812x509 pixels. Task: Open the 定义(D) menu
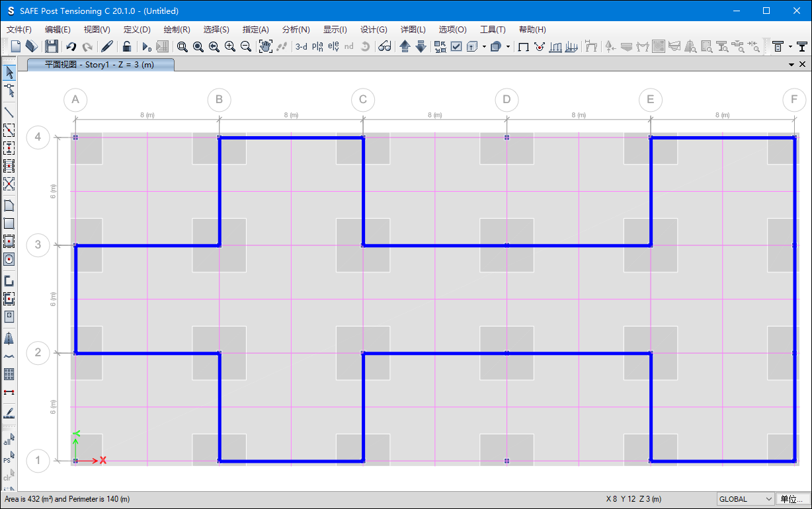137,30
